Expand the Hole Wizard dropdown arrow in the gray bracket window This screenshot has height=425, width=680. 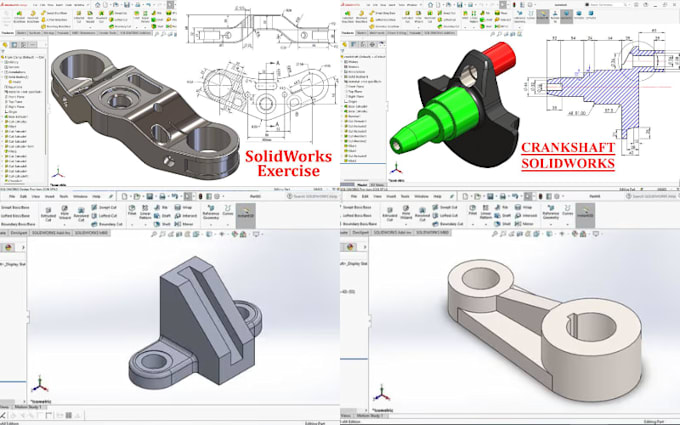click(x=65, y=224)
